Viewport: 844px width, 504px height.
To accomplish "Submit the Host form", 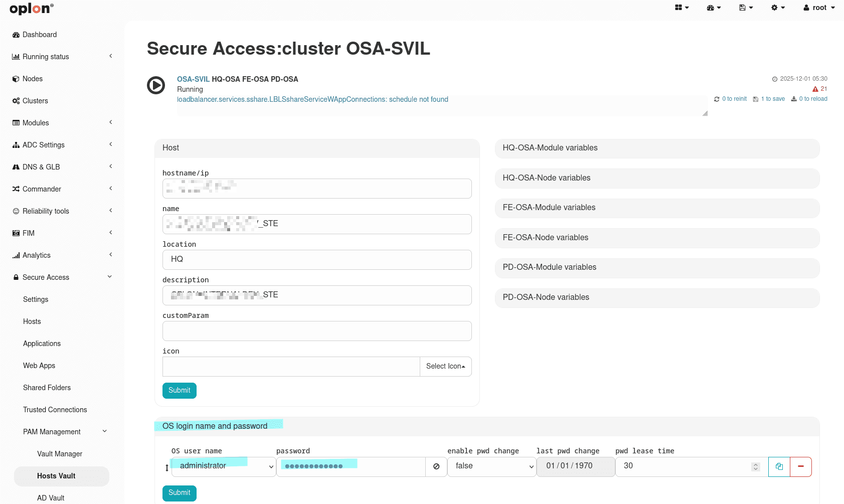I will click(x=179, y=391).
